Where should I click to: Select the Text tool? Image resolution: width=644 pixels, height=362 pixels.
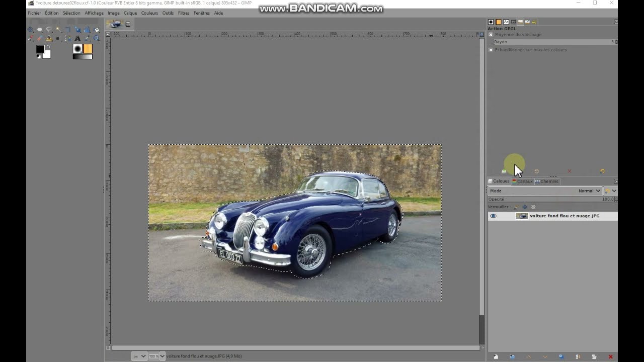click(77, 38)
